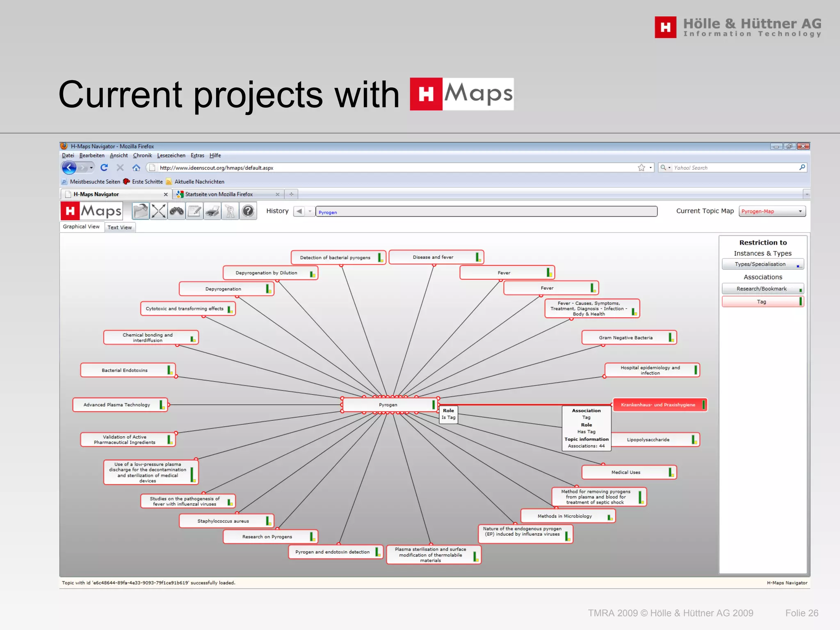Click green bar indicator on Gram Negative Bacteria
Viewport: 840px width, 630px height.
coord(671,338)
